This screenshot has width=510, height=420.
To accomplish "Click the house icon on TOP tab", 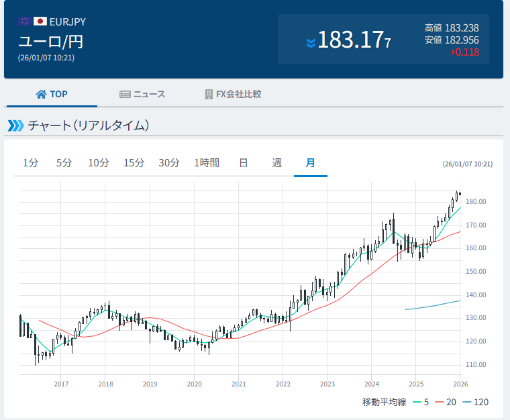I will pos(41,94).
